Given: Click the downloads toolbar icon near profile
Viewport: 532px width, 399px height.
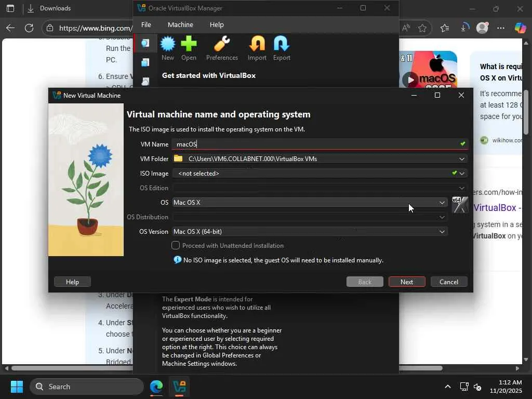Looking at the screenshot, I should point(464,28).
